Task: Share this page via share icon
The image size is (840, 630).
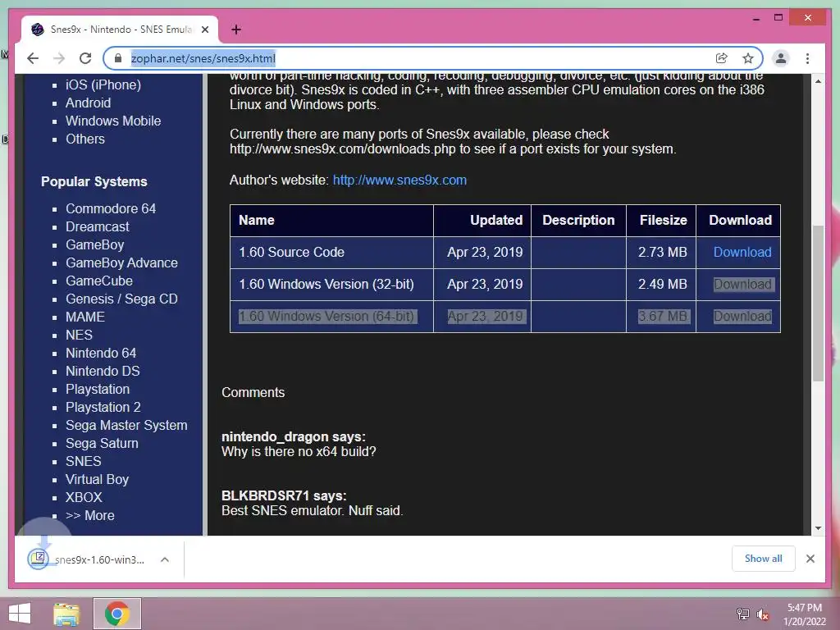Action: click(722, 58)
